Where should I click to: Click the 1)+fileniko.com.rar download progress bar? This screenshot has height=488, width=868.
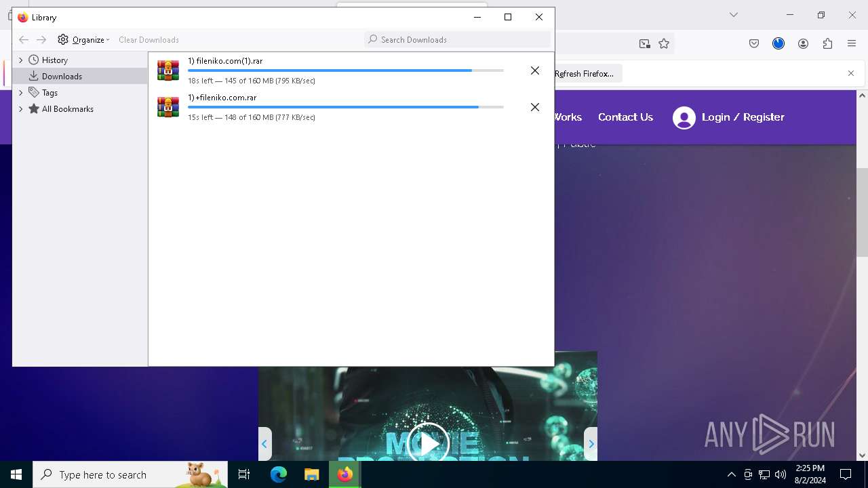point(346,107)
